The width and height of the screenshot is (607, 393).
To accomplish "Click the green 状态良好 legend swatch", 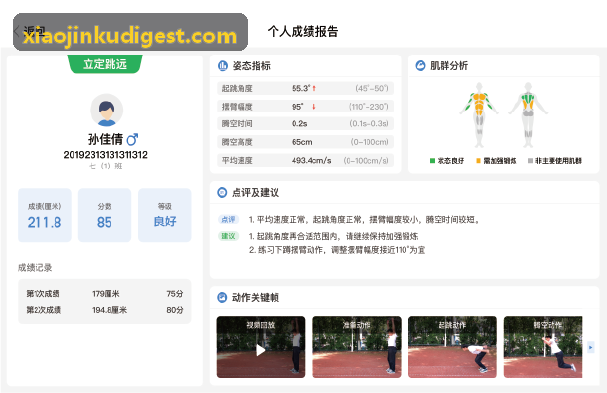I will click(x=432, y=161).
